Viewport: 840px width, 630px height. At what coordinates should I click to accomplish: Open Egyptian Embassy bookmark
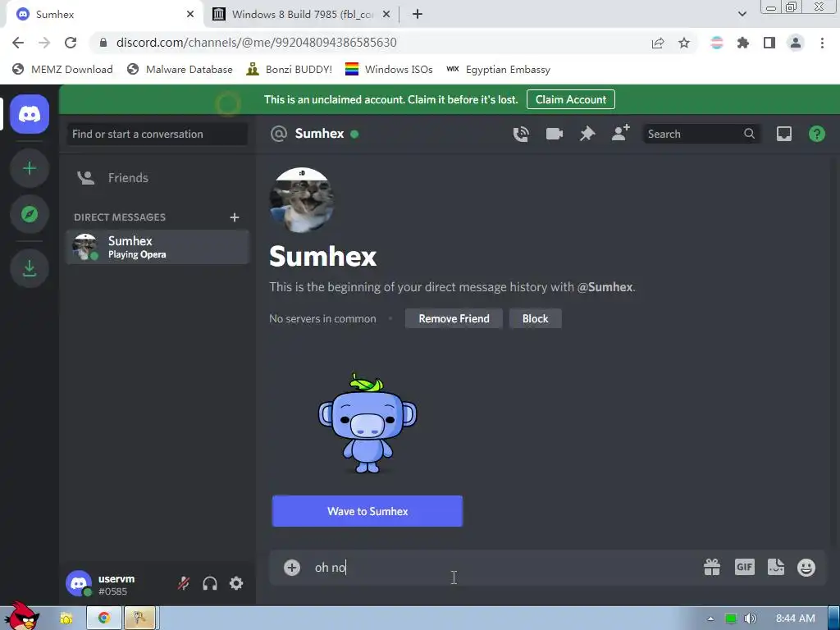coord(499,70)
